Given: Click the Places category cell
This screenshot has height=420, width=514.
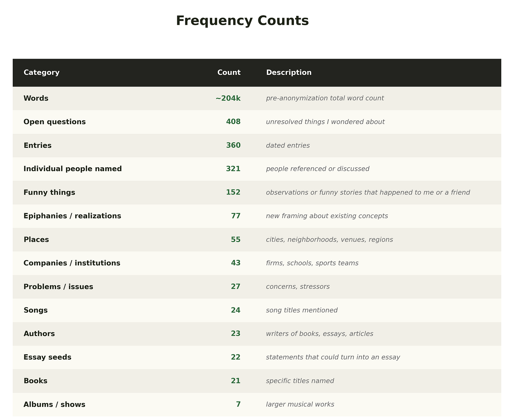Looking at the screenshot, I should pos(36,240).
